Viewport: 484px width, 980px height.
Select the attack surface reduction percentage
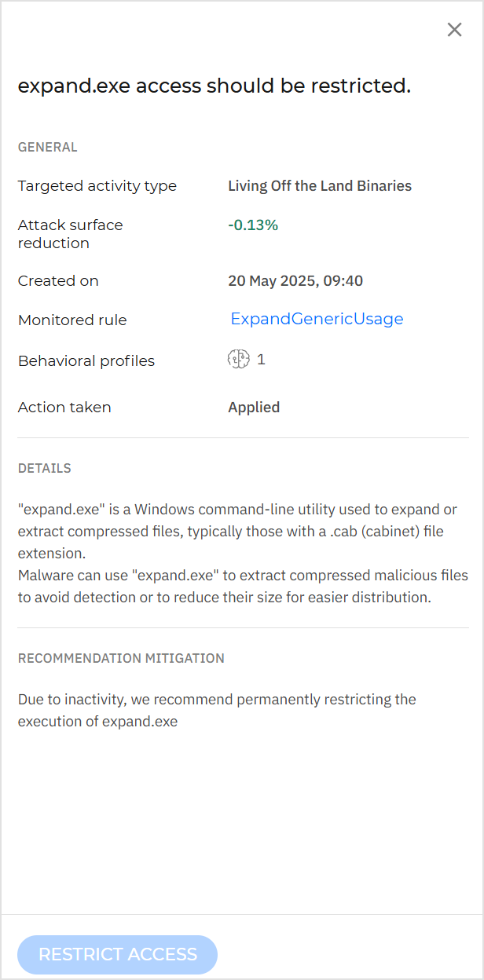[253, 224]
